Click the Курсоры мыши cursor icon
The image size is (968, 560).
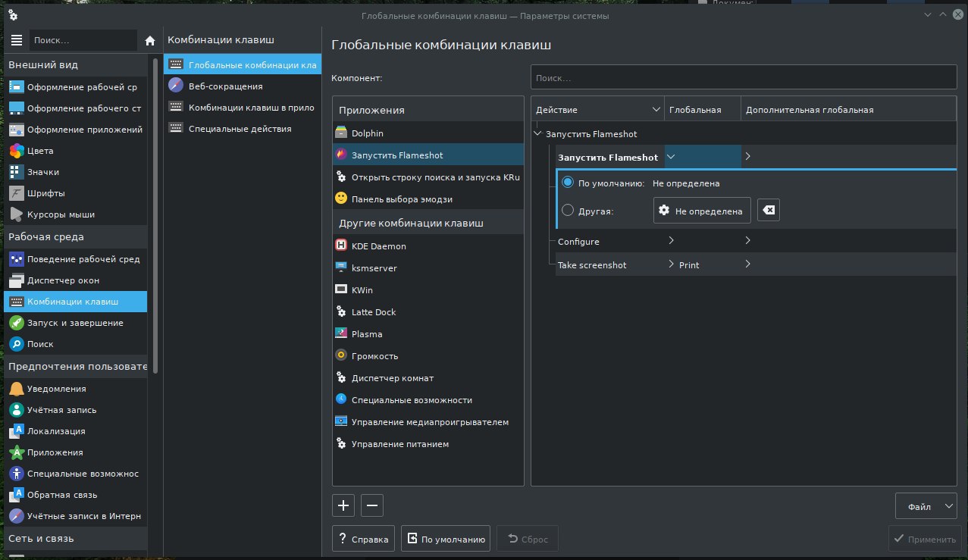(17, 214)
